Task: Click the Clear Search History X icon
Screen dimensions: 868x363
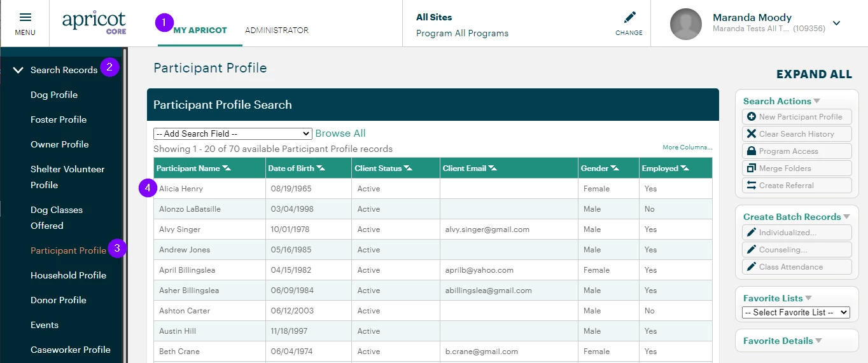Action: coord(752,134)
